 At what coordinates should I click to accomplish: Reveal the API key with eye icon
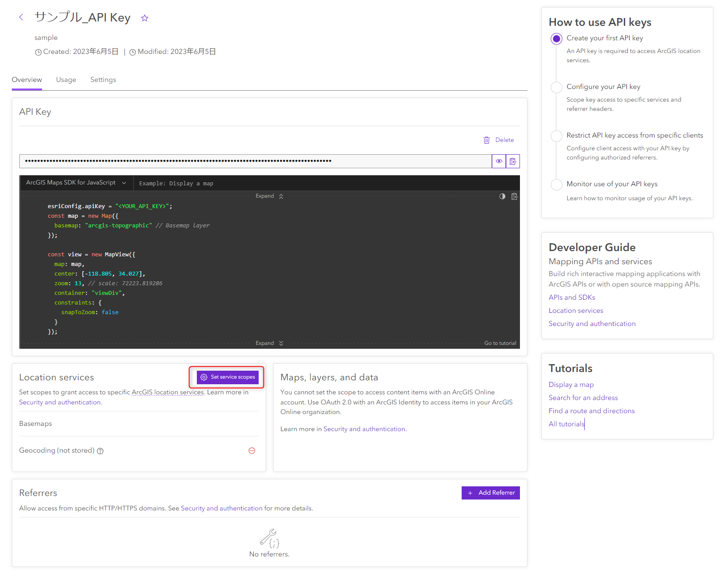(x=499, y=161)
